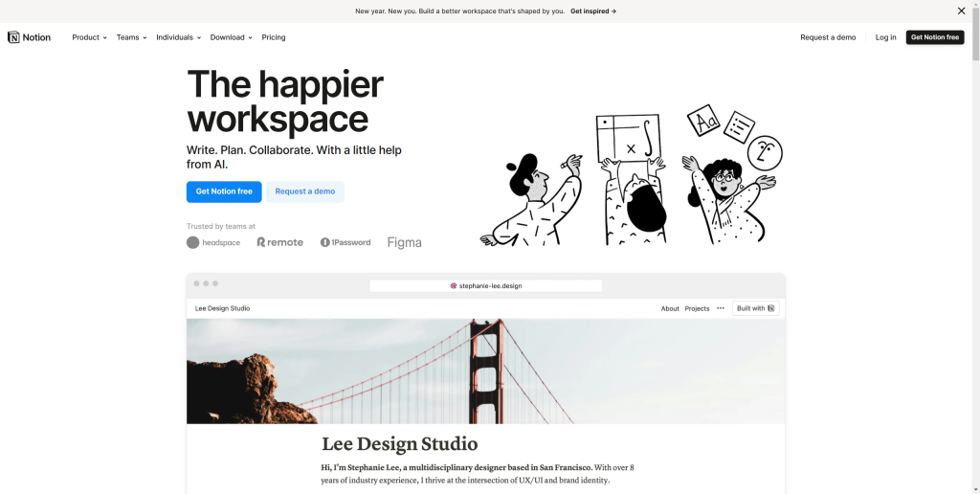
Task: Click the large "Lee Design Studio" serif heading below the cover image
Action: pyautogui.click(x=400, y=444)
